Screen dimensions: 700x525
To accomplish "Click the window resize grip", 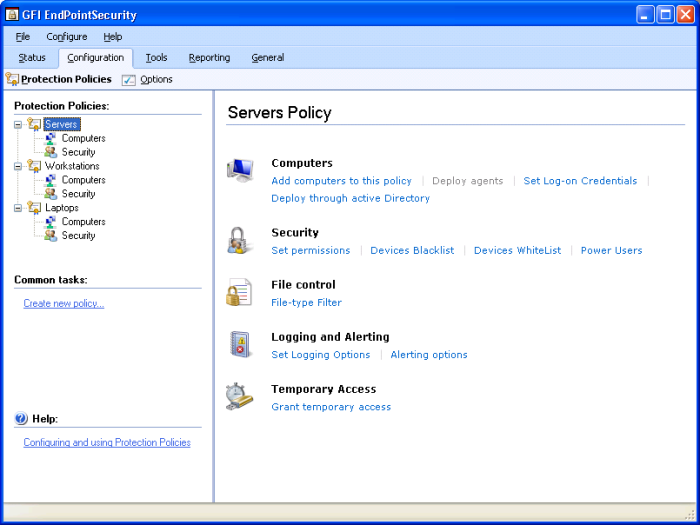I will point(690,514).
